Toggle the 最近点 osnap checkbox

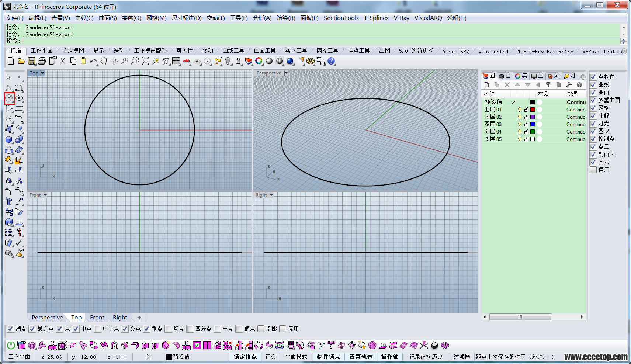[32, 329]
